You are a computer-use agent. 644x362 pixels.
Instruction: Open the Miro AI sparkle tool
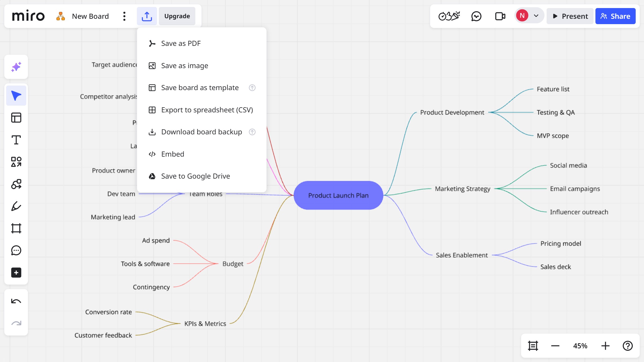(16, 67)
